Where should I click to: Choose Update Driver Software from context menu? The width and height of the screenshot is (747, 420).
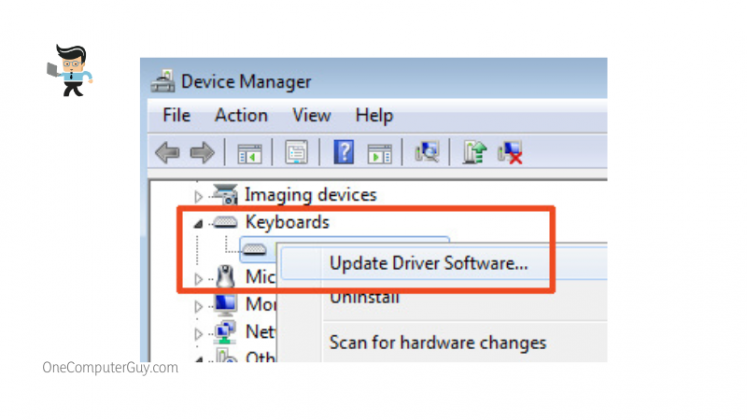[x=429, y=264]
